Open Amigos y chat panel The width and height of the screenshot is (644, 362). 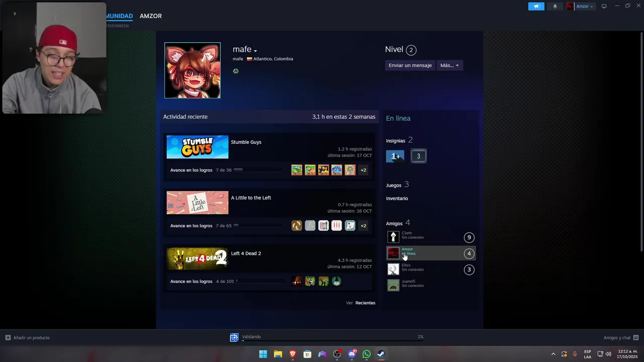coord(621,338)
